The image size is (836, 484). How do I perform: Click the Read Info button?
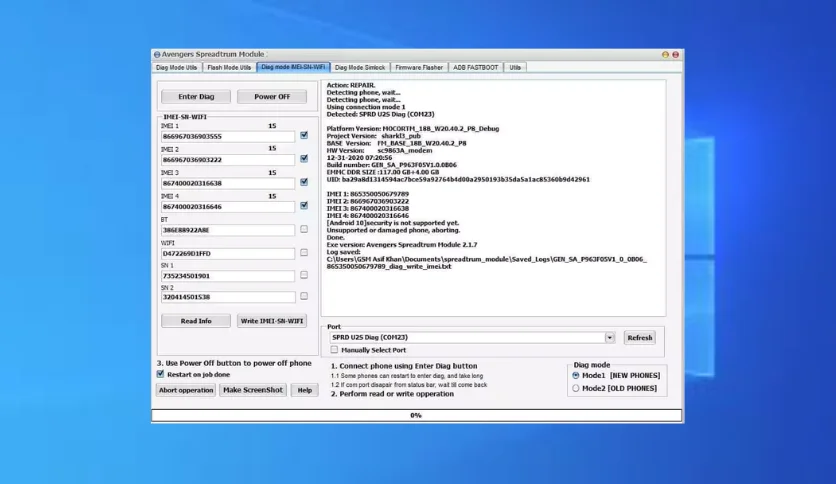pos(196,321)
